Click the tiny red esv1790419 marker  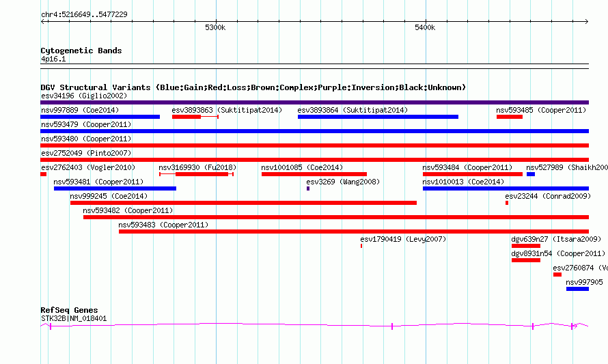361,246
